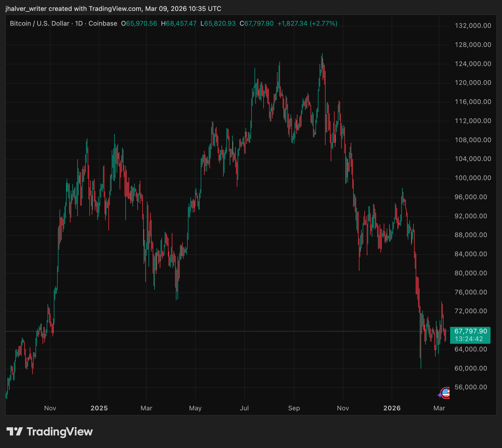
Task: Select the open value O65,970.56
Action: tap(139, 23)
